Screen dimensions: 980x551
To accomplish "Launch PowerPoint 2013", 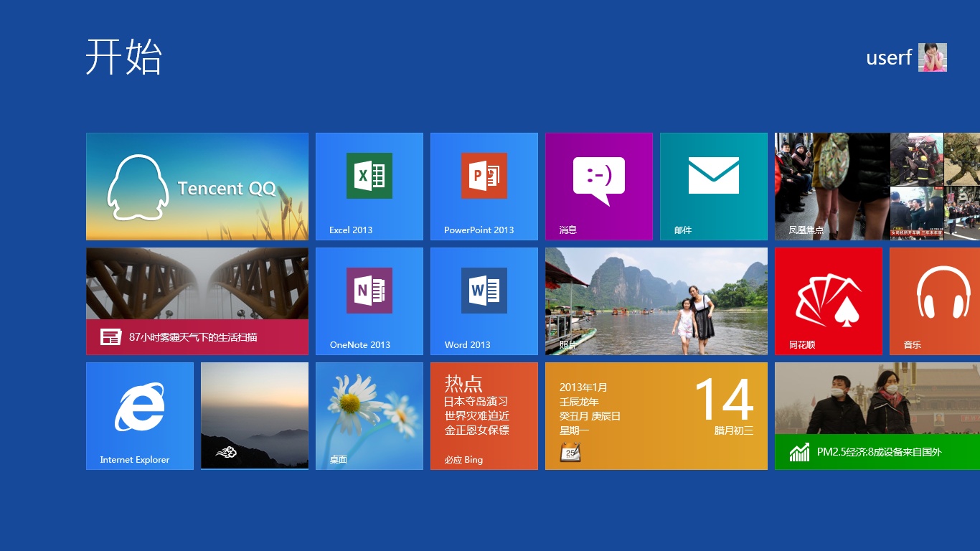I will coord(484,187).
